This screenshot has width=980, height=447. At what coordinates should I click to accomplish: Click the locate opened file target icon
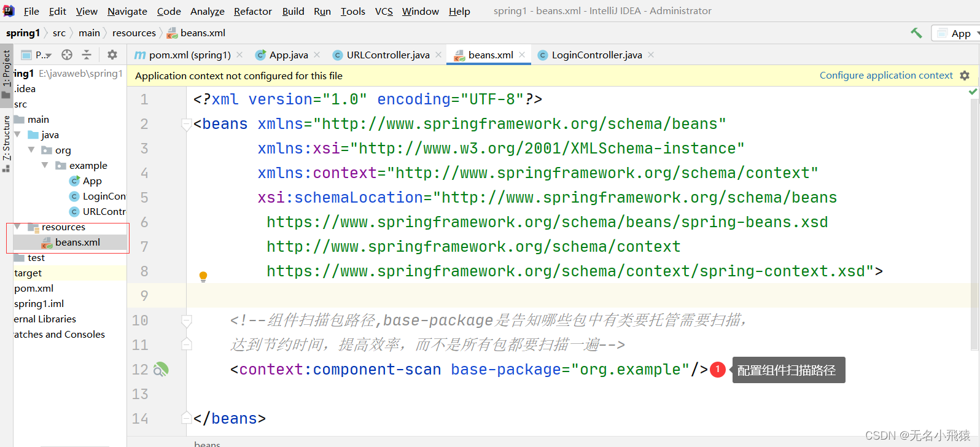[67, 55]
